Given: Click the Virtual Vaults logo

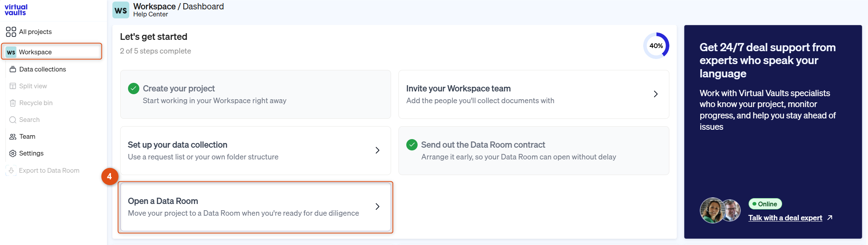Looking at the screenshot, I should pyautogui.click(x=16, y=10).
